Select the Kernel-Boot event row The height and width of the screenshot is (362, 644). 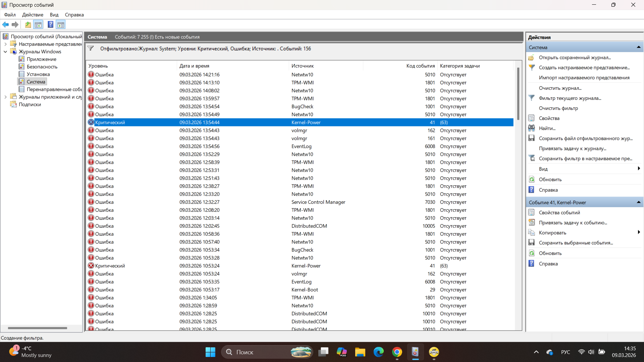[x=300, y=290]
